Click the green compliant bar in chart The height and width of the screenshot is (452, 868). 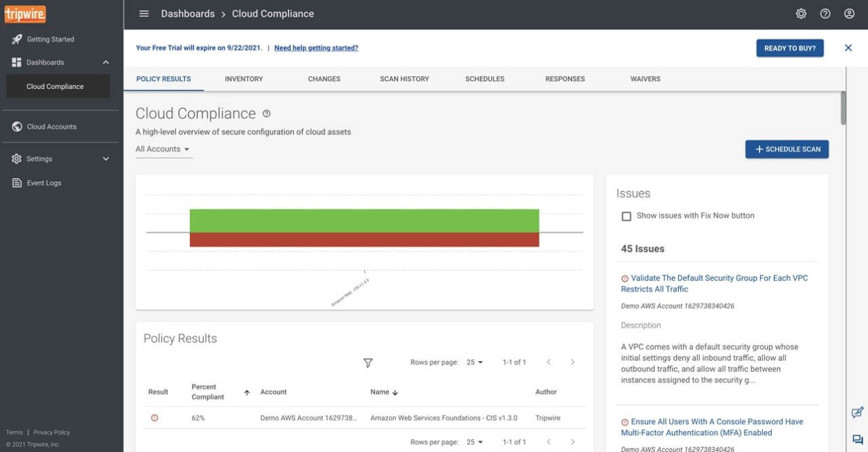click(x=364, y=221)
